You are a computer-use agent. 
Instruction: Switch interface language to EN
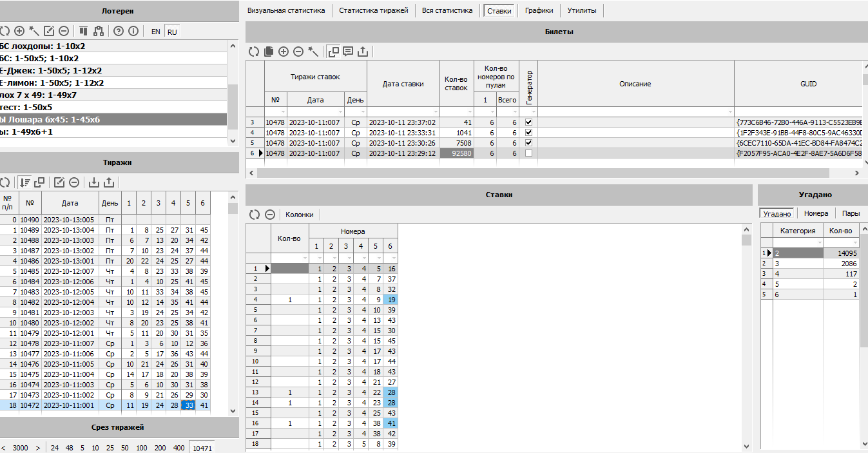pos(156,32)
